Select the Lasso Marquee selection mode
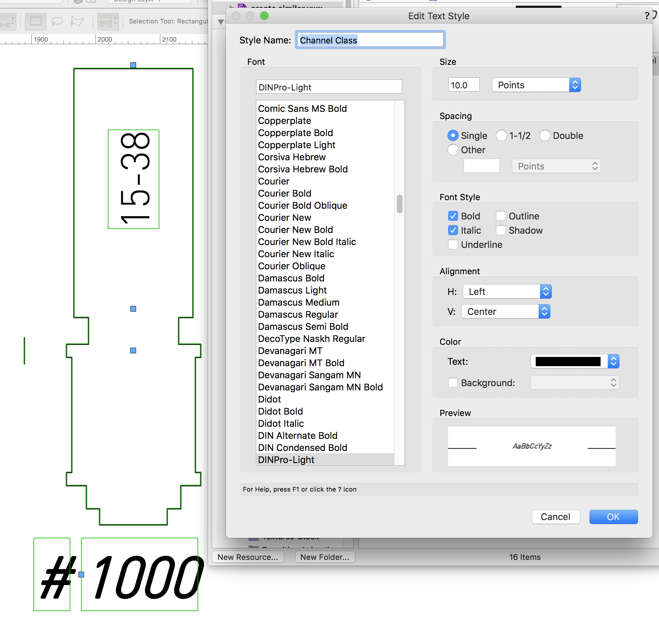659x644 pixels. click(x=57, y=21)
